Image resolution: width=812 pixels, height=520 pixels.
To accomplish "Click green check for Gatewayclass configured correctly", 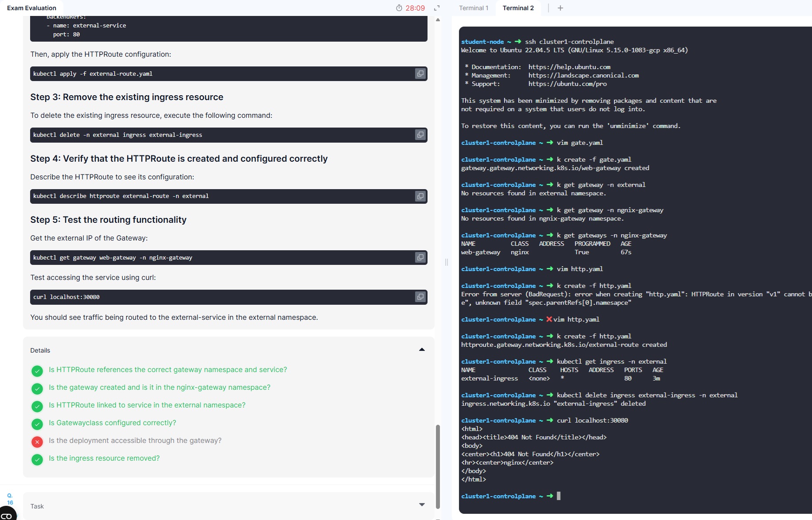I will click(x=37, y=424).
